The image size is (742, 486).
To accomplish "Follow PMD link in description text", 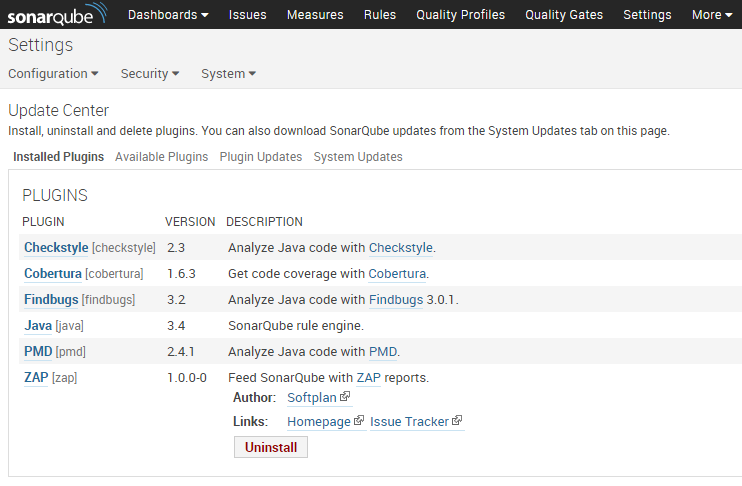I will (x=383, y=352).
